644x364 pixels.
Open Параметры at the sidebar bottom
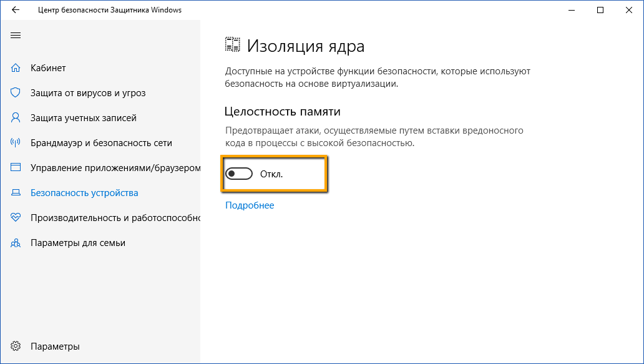click(x=55, y=347)
